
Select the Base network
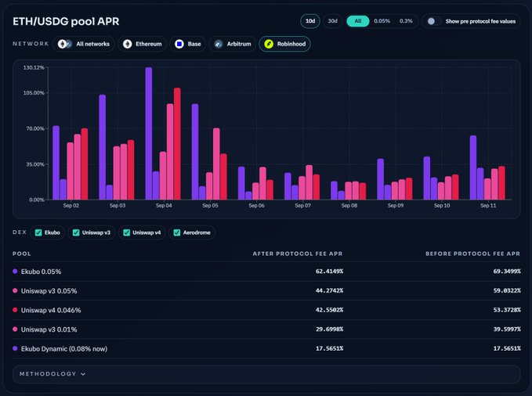pyautogui.click(x=187, y=44)
